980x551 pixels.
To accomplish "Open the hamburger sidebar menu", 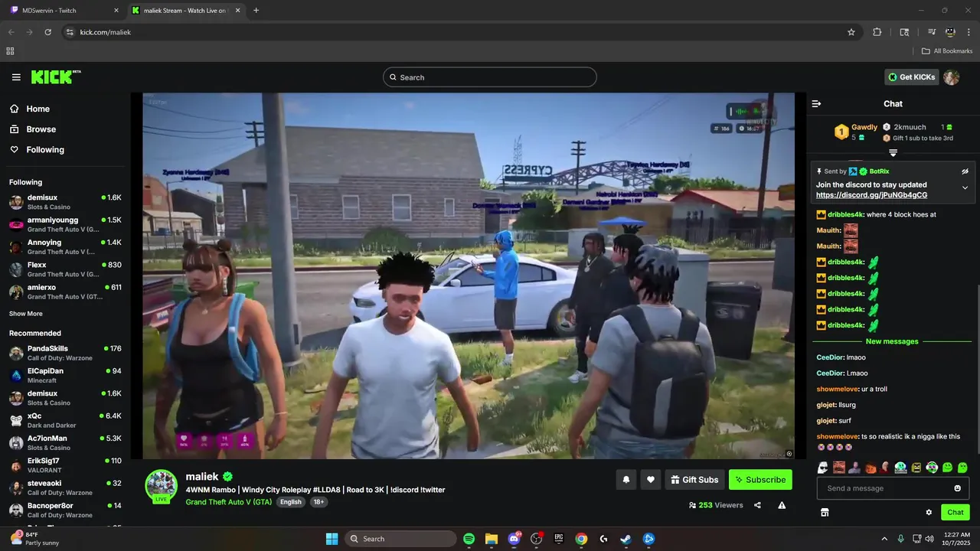I will (x=16, y=77).
